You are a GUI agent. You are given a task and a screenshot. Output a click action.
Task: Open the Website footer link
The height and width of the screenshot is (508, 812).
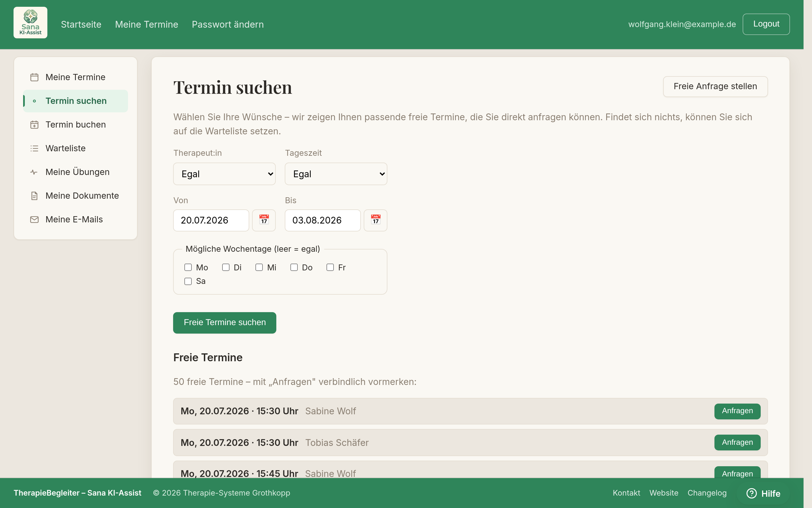pos(664,493)
